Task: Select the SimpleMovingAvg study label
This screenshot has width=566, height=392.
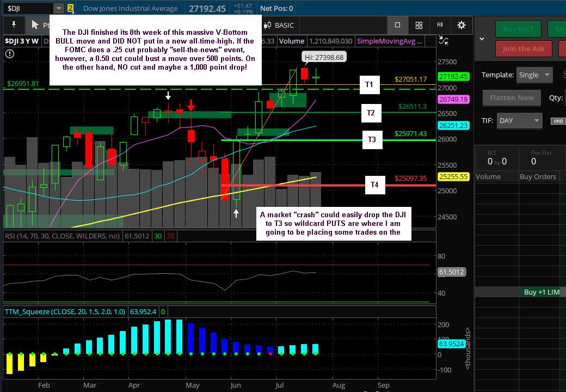Action: pyautogui.click(x=389, y=41)
